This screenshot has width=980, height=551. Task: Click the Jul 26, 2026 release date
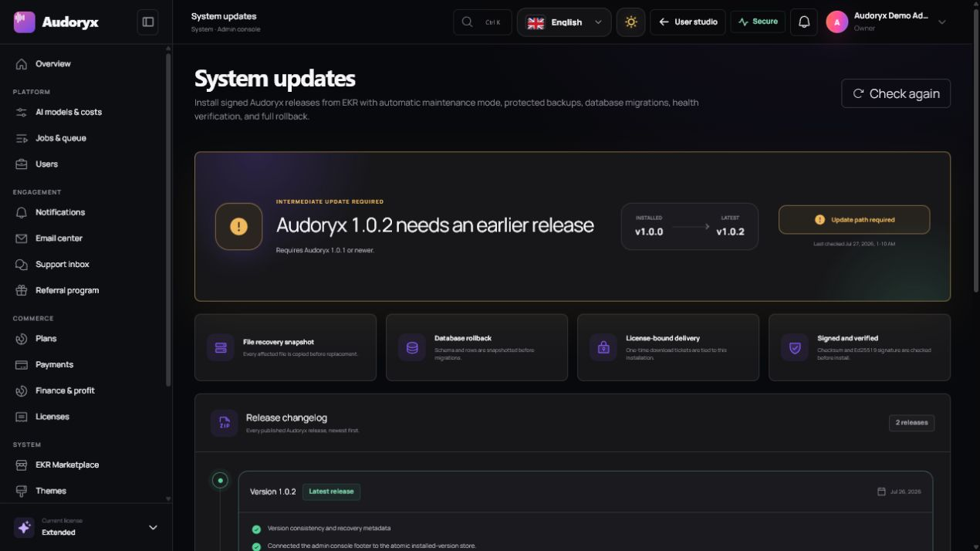pos(906,492)
